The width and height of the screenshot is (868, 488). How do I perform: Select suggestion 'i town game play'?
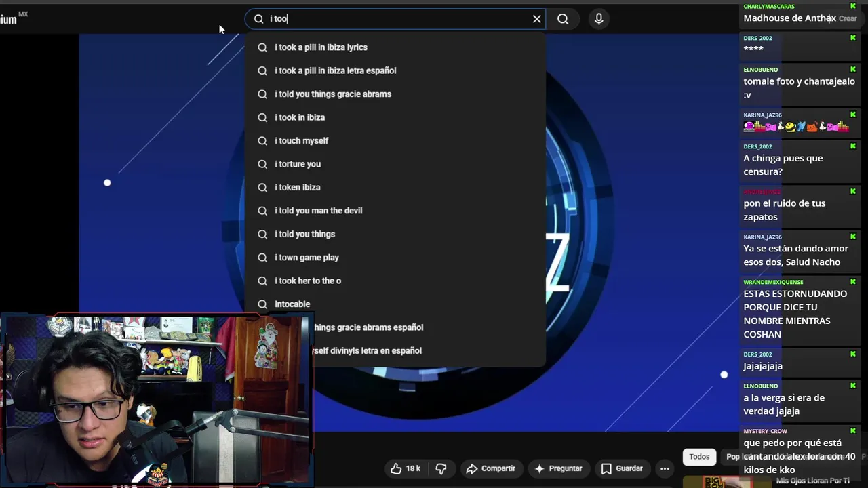(x=395, y=258)
